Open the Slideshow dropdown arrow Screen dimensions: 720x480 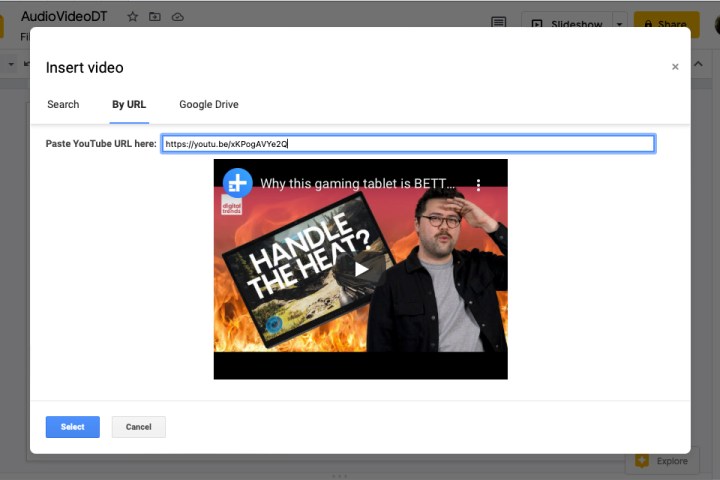click(620, 24)
